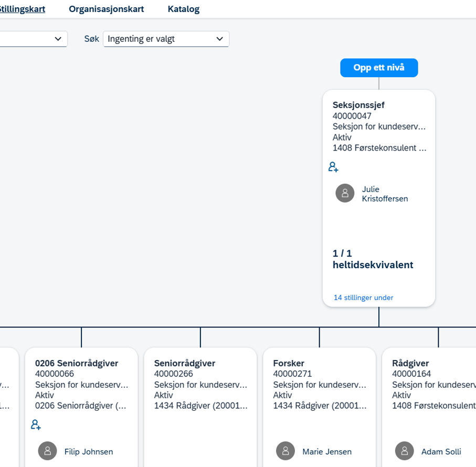The image size is (476, 467).
Task: Open Marie Jensen's name link
Action: [327, 452]
